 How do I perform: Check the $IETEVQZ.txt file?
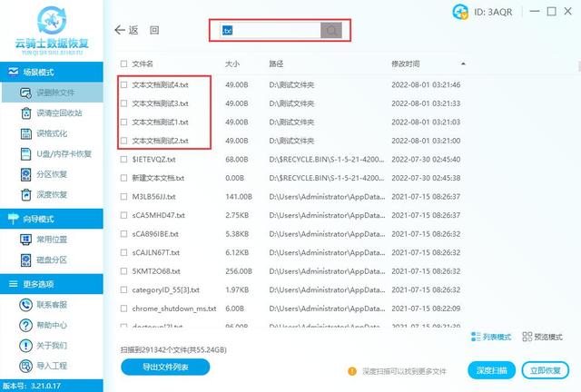tap(123, 160)
